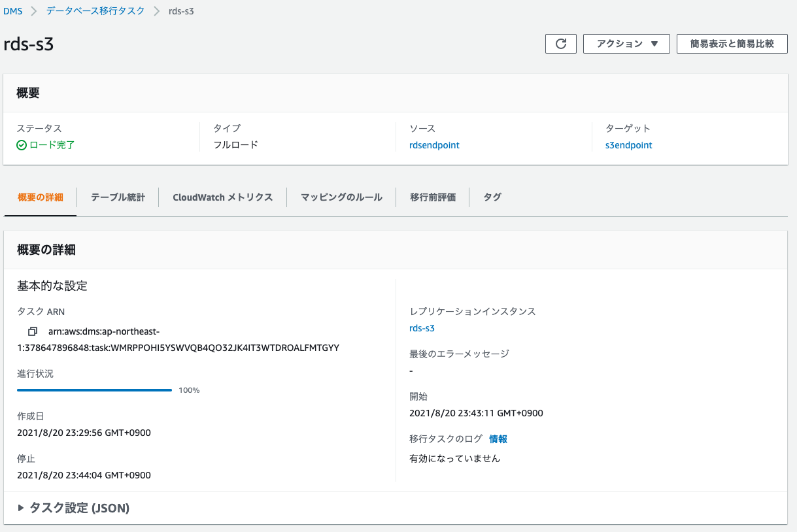
Task: Open rds-s3 replication instance link
Action: 422,328
